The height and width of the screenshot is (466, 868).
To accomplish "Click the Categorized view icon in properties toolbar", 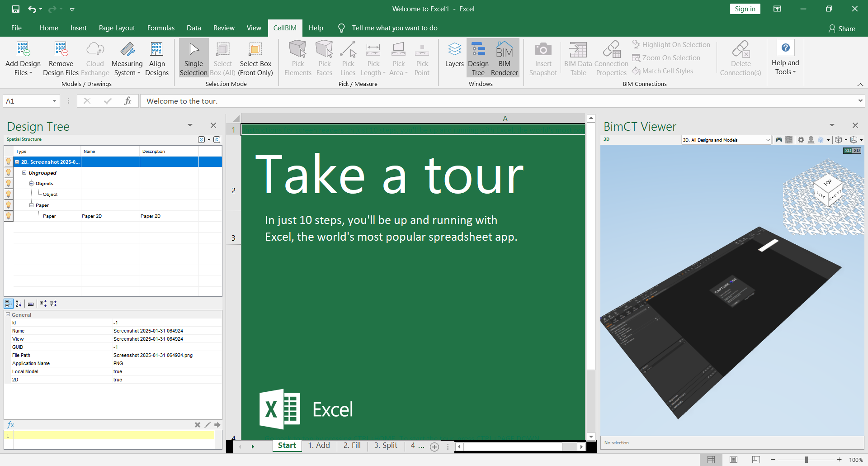I will [x=9, y=304].
